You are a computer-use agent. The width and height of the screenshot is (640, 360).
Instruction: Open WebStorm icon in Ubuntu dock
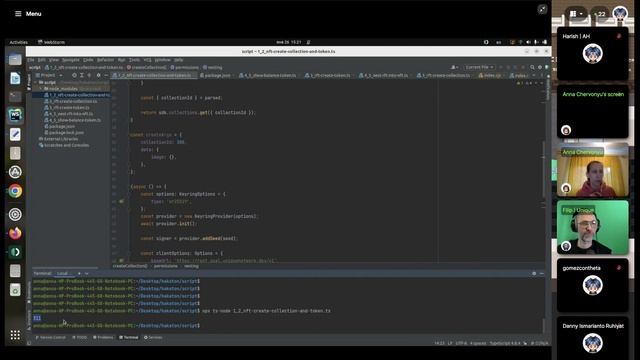pos(15,116)
